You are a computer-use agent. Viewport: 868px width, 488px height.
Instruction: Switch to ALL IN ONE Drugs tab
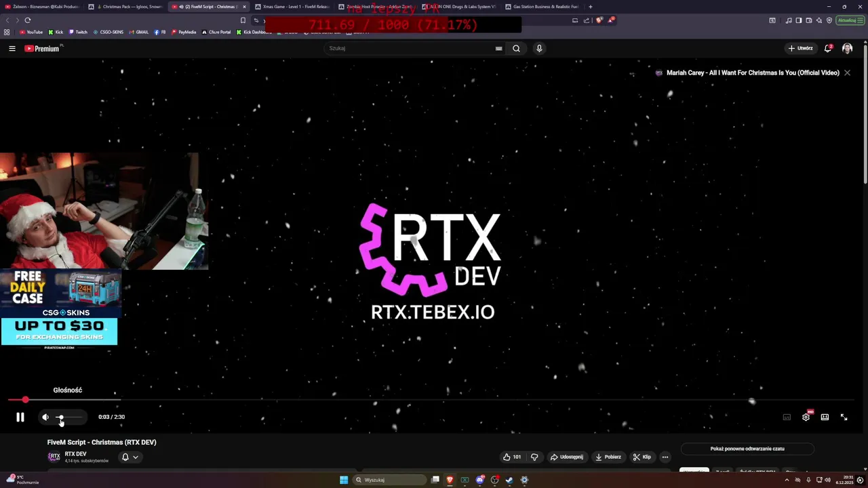click(459, 7)
